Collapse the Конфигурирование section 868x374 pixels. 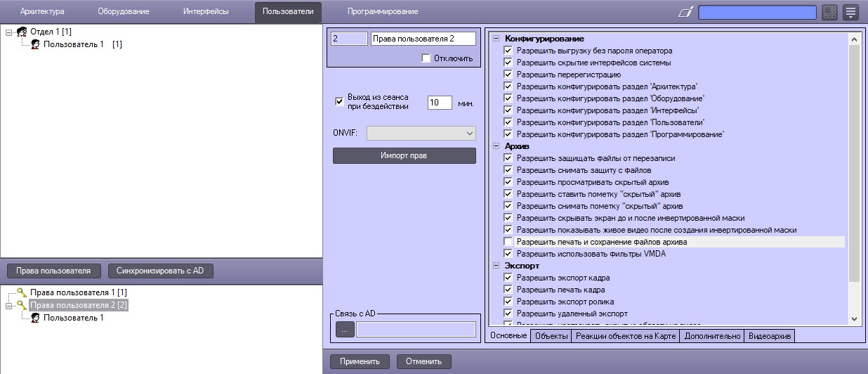pyautogui.click(x=497, y=39)
